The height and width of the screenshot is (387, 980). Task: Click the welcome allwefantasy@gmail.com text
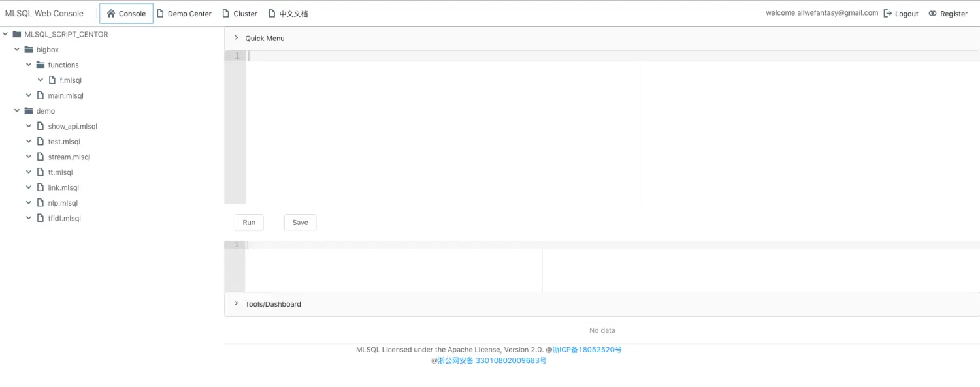pos(822,13)
